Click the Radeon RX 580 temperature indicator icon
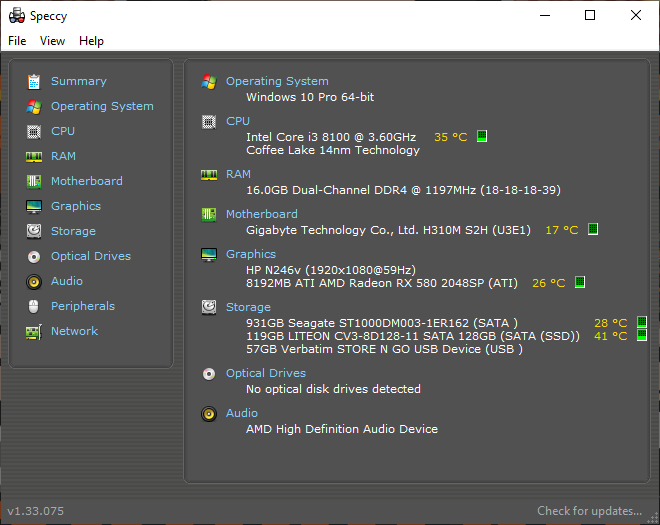The image size is (660, 525). tap(580, 282)
